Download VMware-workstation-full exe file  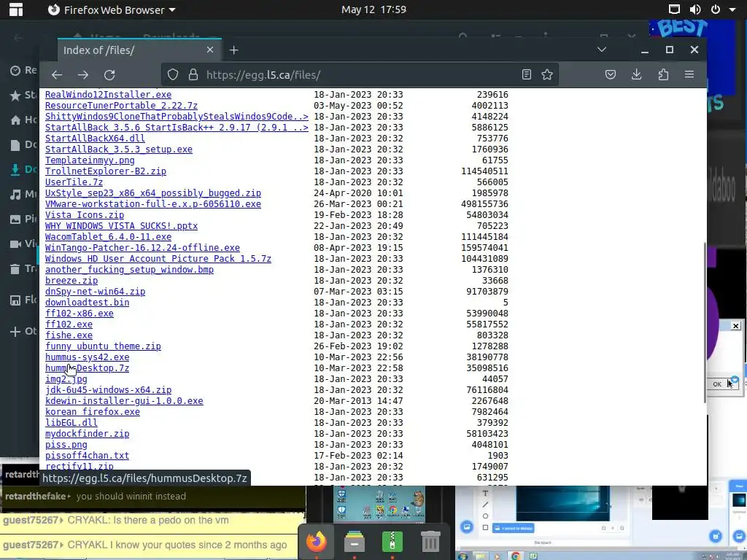coord(153,204)
